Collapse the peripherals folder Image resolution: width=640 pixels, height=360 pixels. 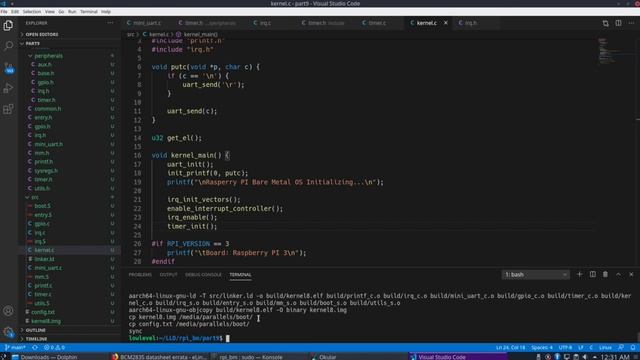coord(48,56)
